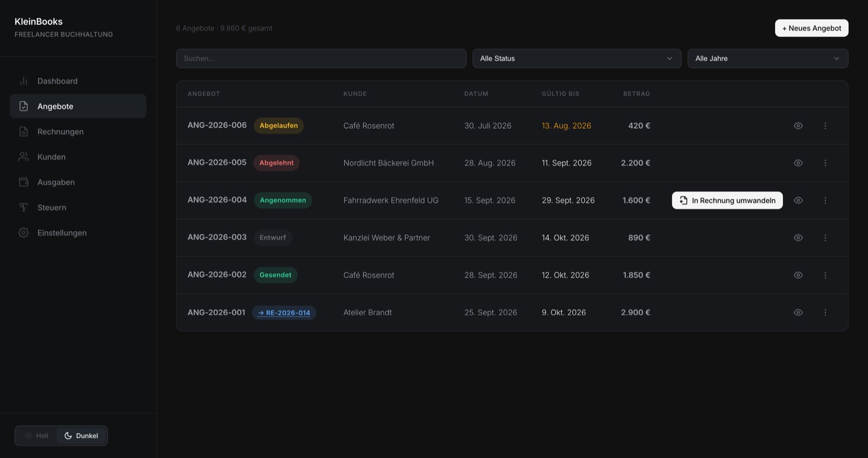Open the three-dot menu for ANG-2026-006

pos(825,126)
